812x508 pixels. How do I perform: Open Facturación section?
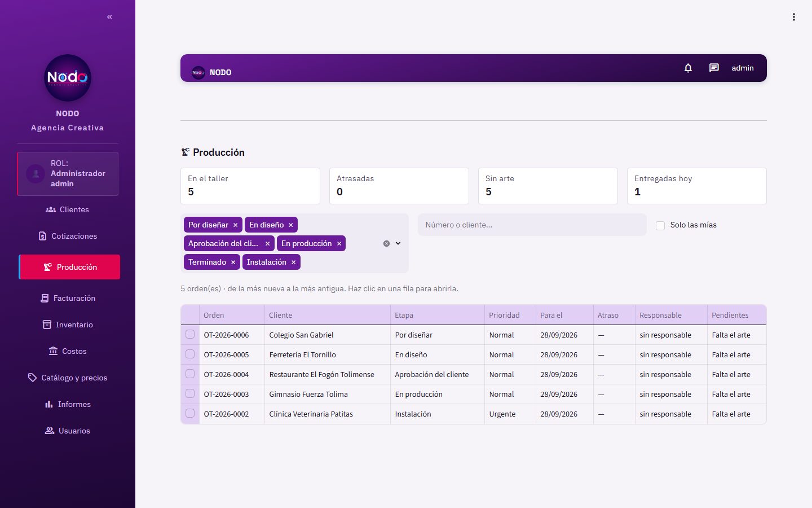[68, 298]
